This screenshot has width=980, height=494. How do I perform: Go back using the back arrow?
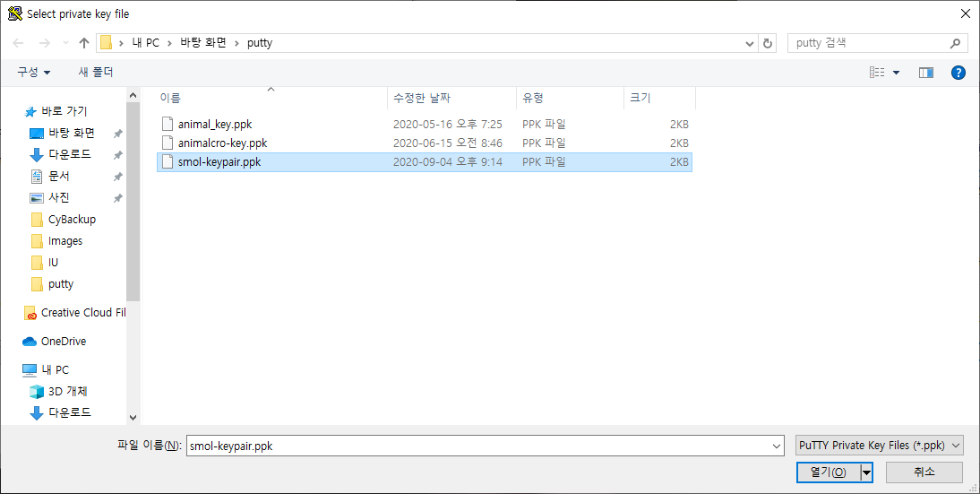(x=18, y=43)
